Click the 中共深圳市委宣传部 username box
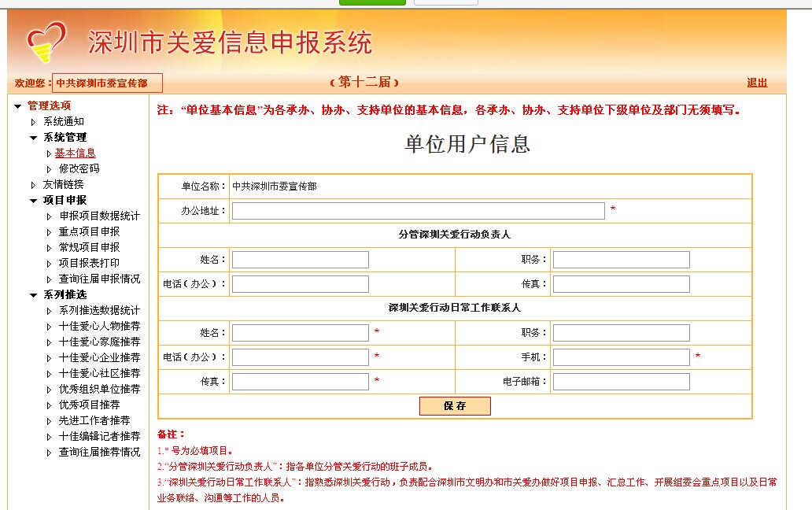 [107, 83]
